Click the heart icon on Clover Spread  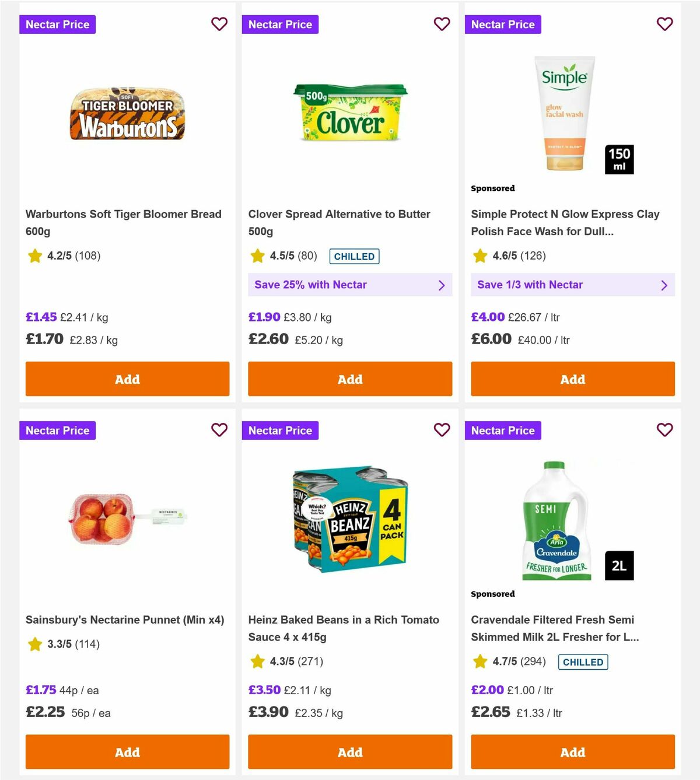[x=442, y=25]
